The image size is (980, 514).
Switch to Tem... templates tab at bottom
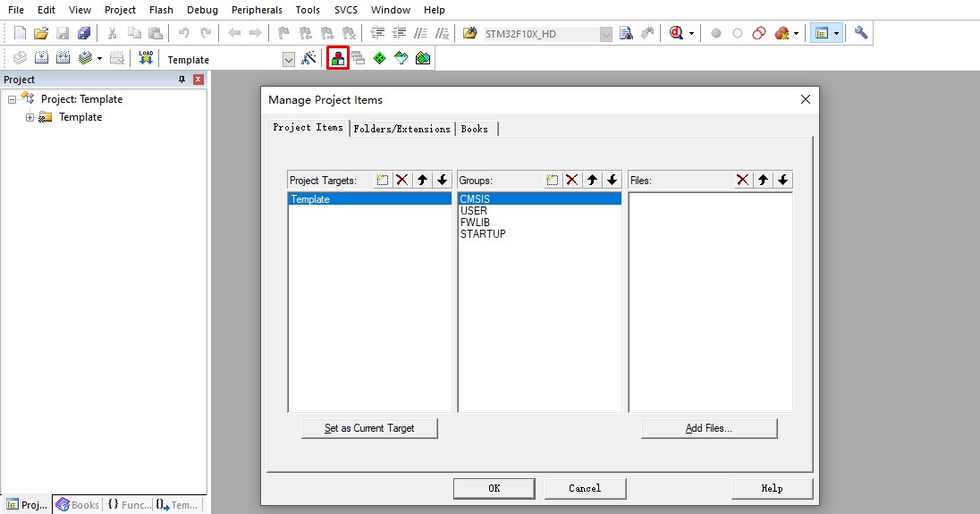coord(178,505)
